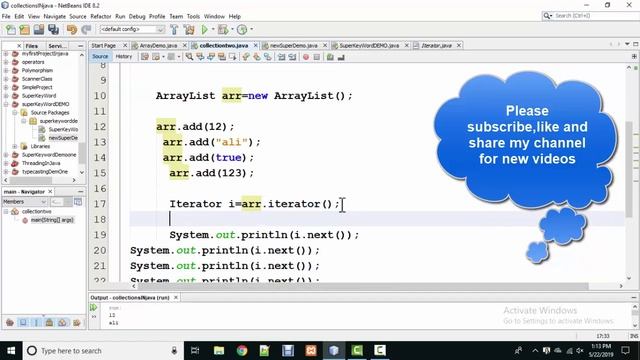
Task: Click the Find Selection magnifier icon in editor toolbar
Action: click(x=189, y=57)
